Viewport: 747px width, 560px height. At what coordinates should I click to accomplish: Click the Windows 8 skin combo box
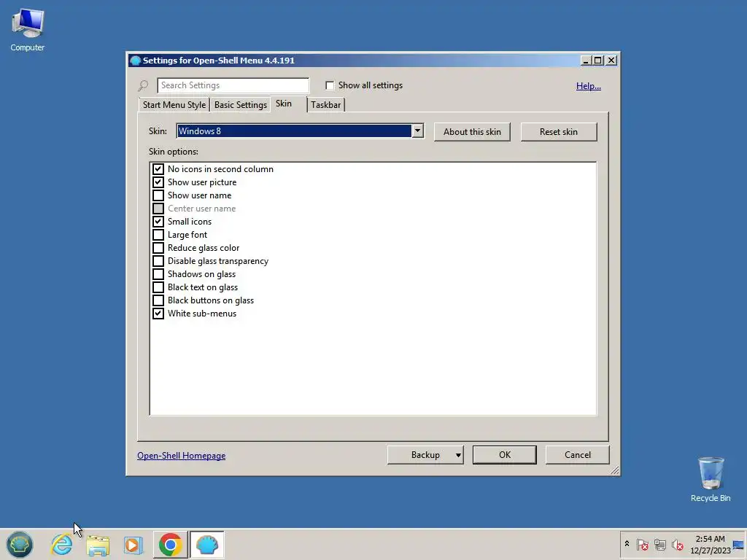pyautogui.click(x=300, y=131)
